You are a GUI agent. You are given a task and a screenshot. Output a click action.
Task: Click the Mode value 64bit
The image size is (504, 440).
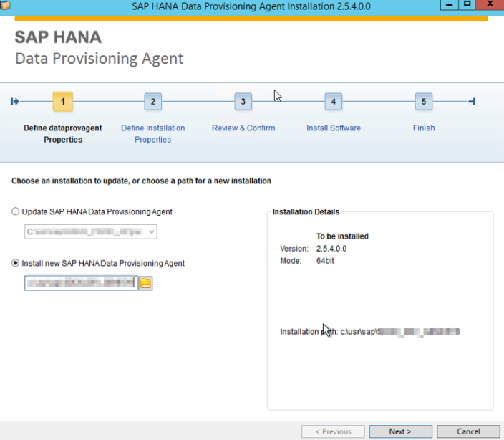(325, 261)
